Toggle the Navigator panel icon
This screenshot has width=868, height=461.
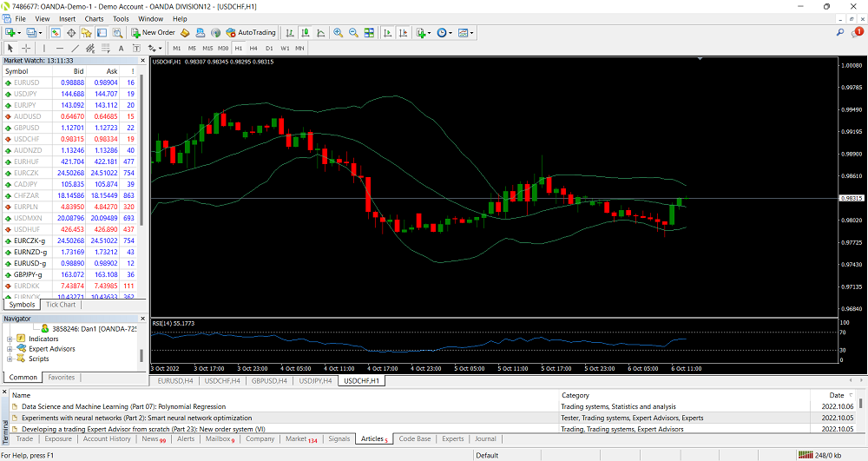point(86,33)
